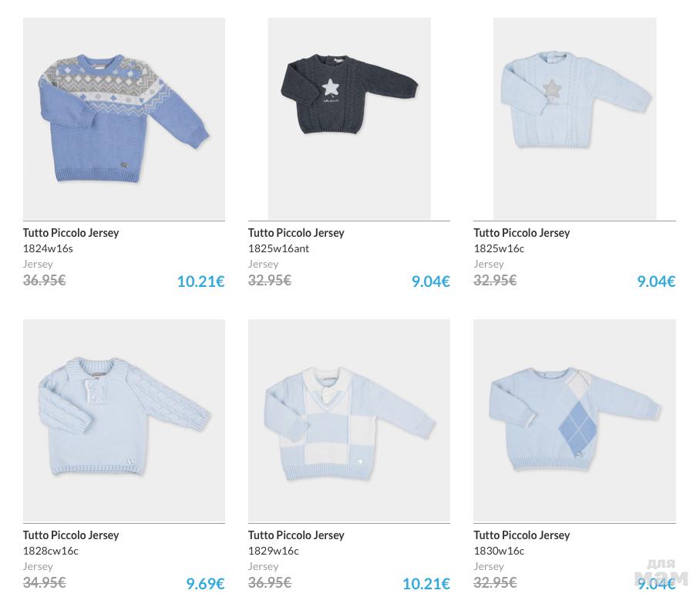Click Tutto Piccolo Jersey title above 1828cw16c
Image resolution: width=700 pixels, height=597 pixels.
[71, 535]
